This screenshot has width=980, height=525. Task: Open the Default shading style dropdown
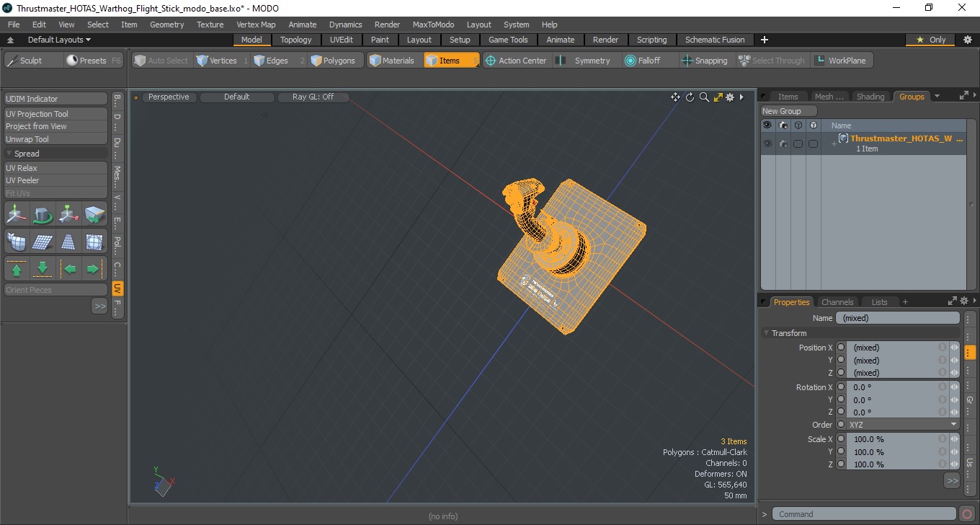[x=236, y=97]
